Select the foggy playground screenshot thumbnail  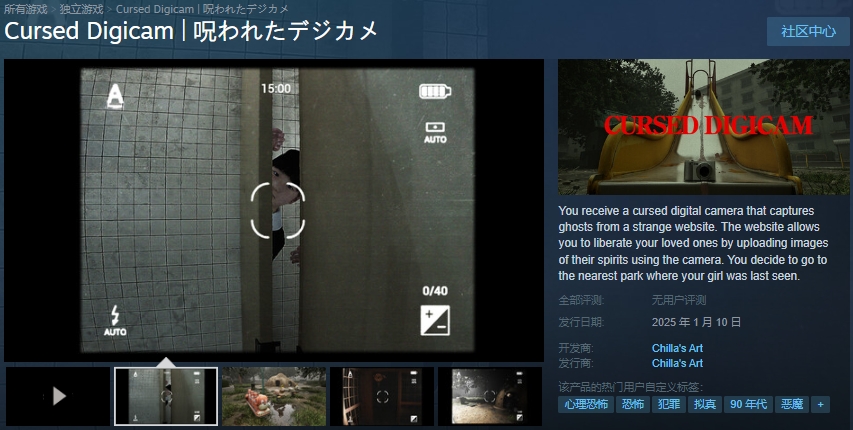[x=490, y=396]
